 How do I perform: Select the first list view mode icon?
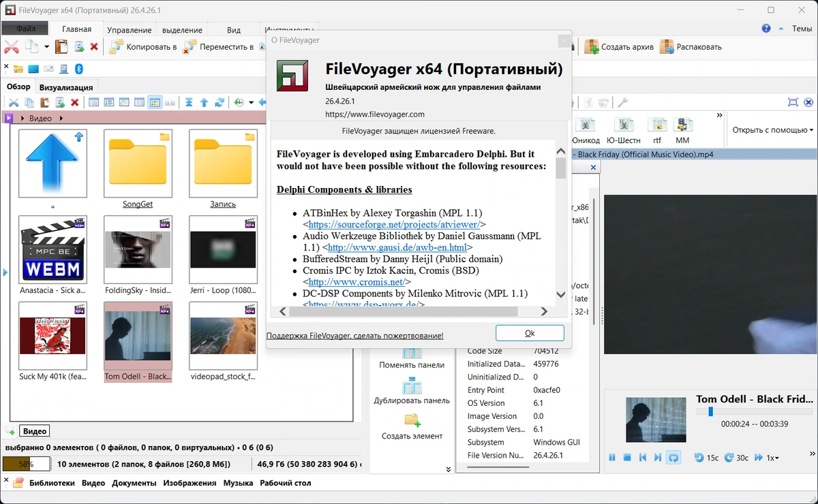[93, 102]
